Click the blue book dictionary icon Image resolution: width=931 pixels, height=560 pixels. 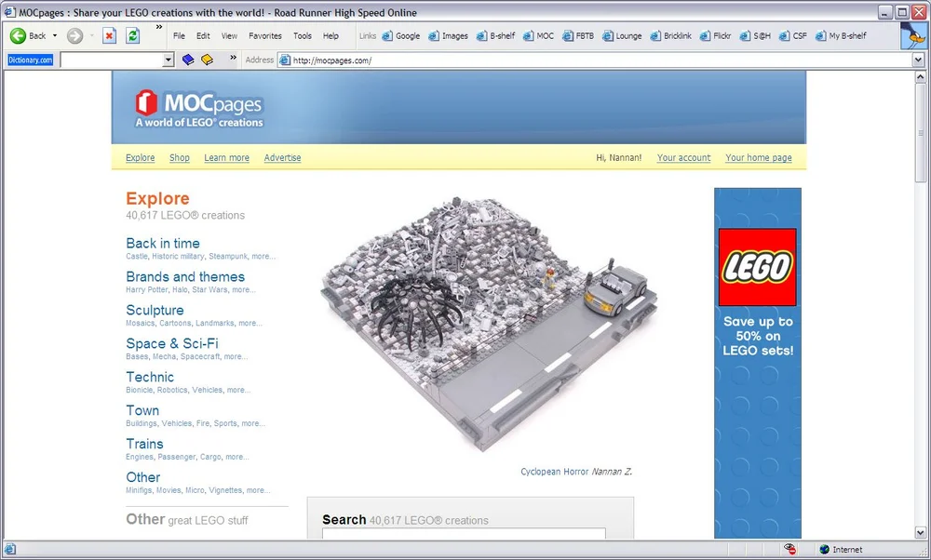pyautogui.click(x=188, y=60)
